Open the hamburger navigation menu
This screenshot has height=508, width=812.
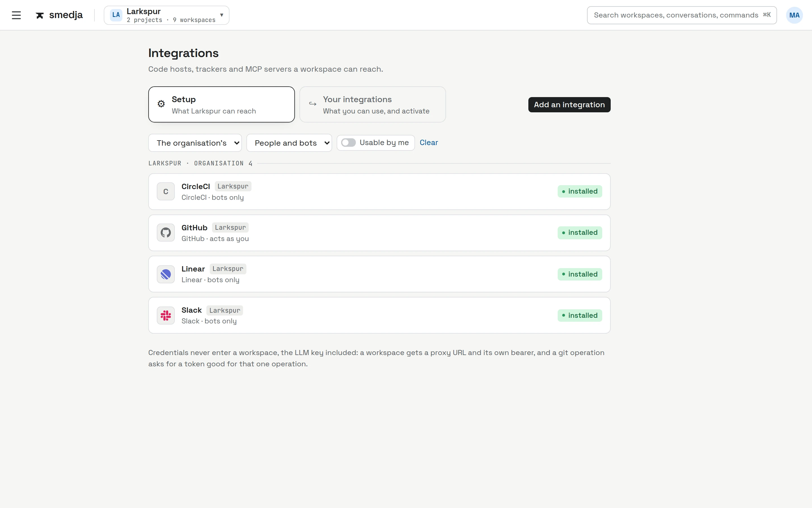16,15
